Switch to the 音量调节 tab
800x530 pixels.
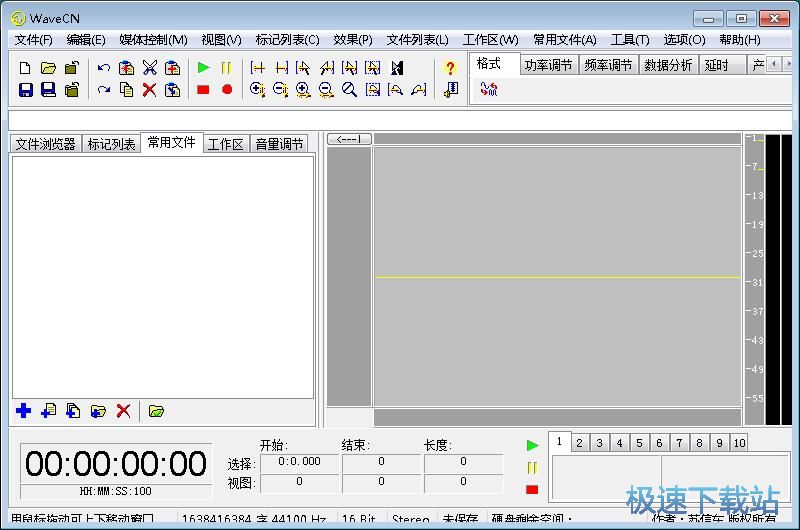[279, 144]
